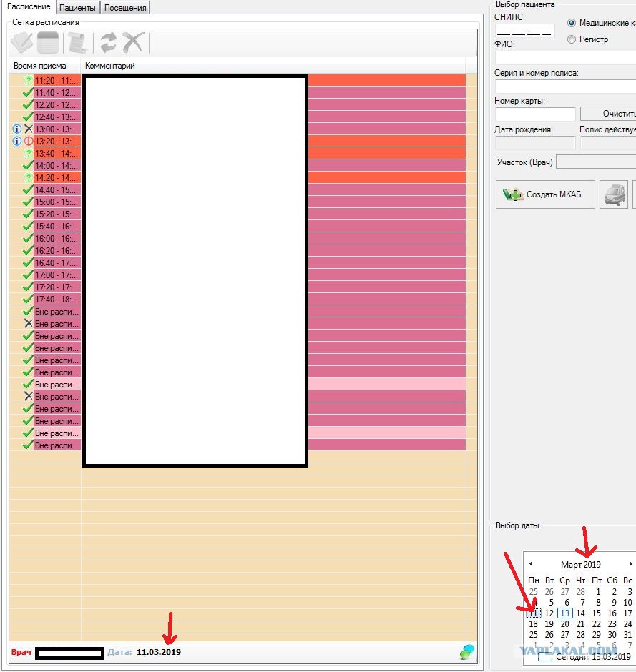Select the Регистр radio button
The image size is (636, 672).
point(571,39)
